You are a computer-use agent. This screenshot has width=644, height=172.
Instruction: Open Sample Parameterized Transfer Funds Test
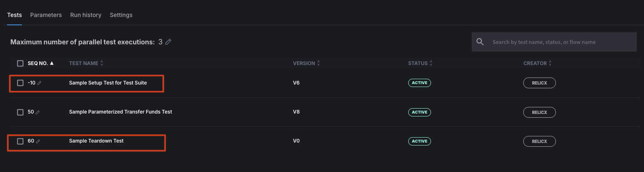(120, 112)
